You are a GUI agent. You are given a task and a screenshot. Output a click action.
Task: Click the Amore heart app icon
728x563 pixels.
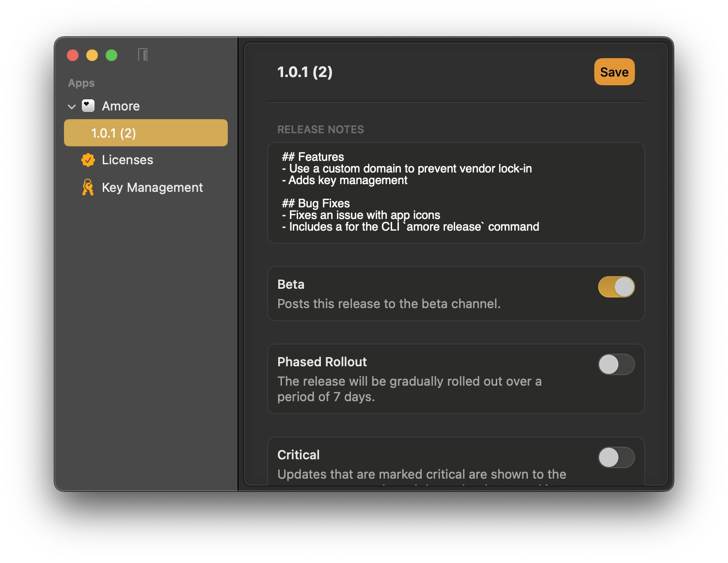click(88, 106)
